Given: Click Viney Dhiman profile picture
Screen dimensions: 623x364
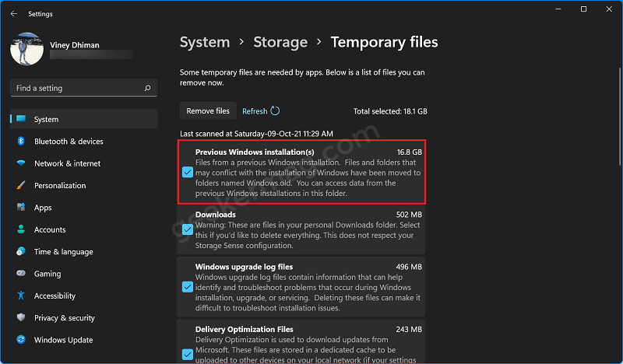Looking at the screenshot, I should tap(26, 49).
